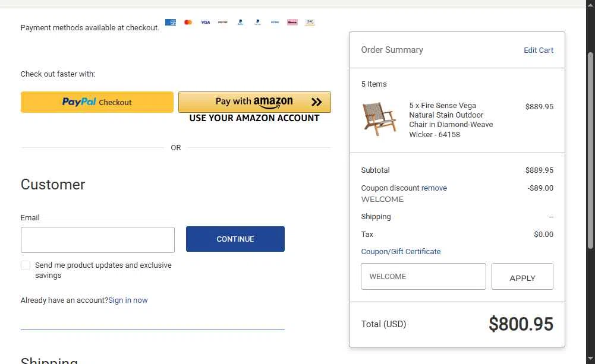Click the Visa payment icon
595x364 pixels.
[205, 23]
